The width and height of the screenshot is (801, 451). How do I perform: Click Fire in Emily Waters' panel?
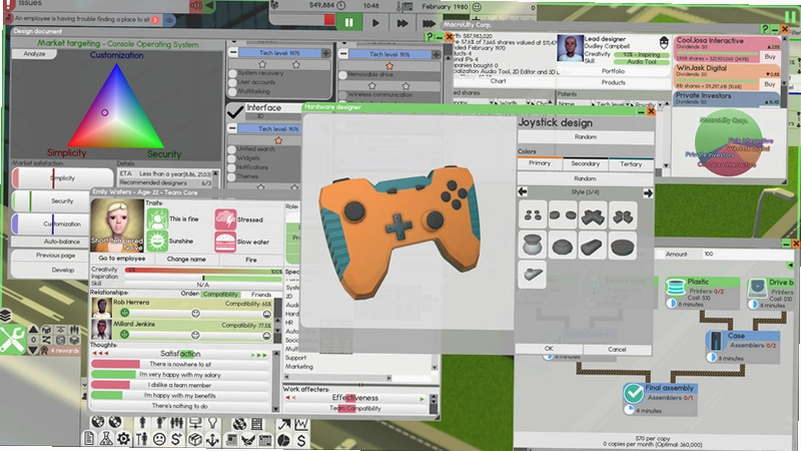pyautogui.click(x=251, y=259)
